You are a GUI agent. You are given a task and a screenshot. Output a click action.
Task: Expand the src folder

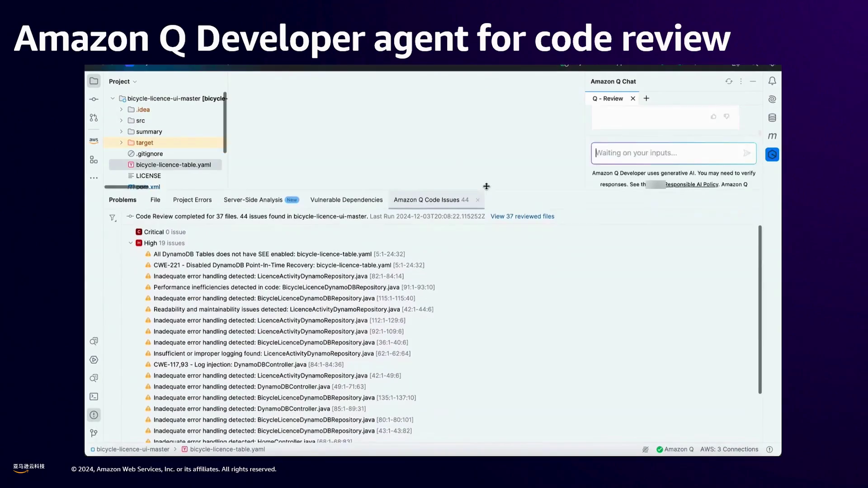click(x=121, y=121)
